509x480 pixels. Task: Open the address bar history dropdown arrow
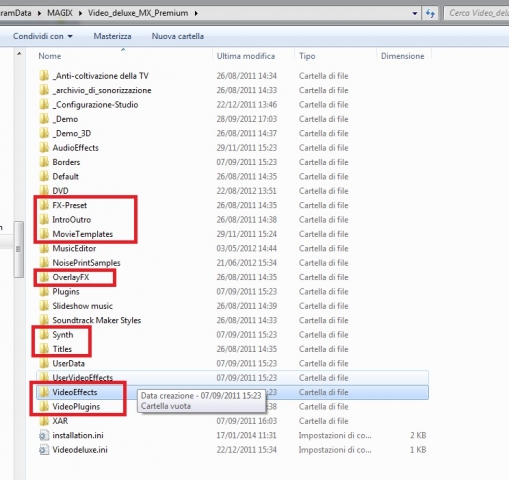click(x=415, y=13)
